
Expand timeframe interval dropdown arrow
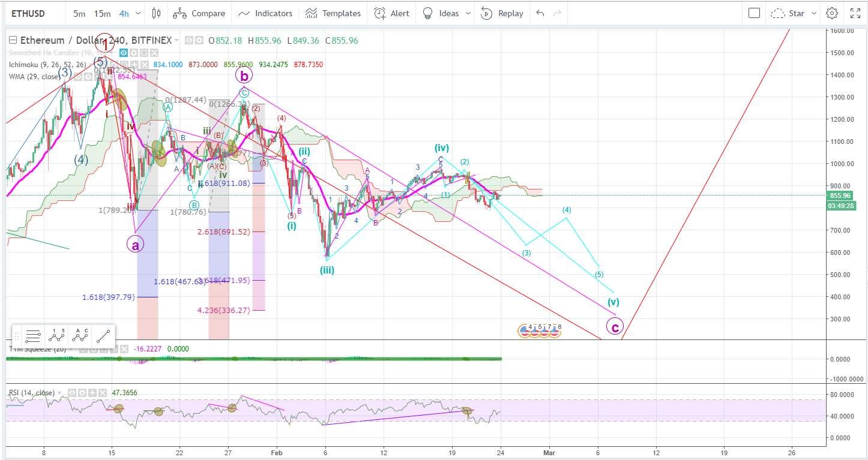pyautogui.click(x=139, y=13)
